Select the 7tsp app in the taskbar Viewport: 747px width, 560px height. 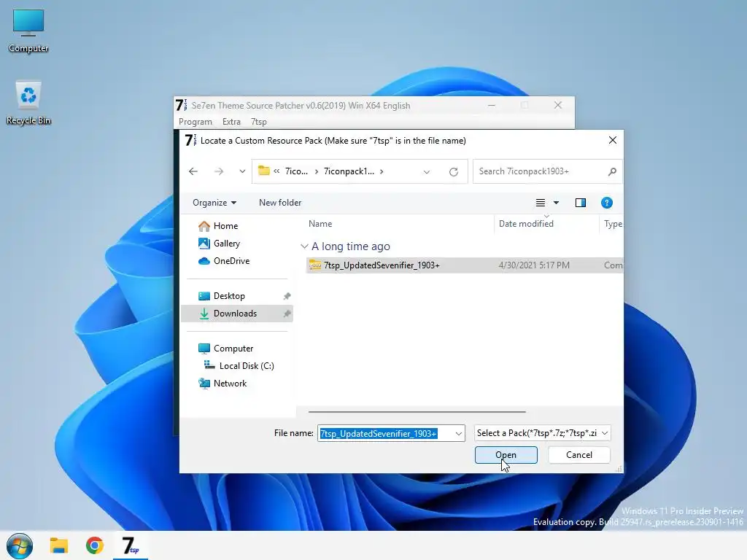coord(130,545)
